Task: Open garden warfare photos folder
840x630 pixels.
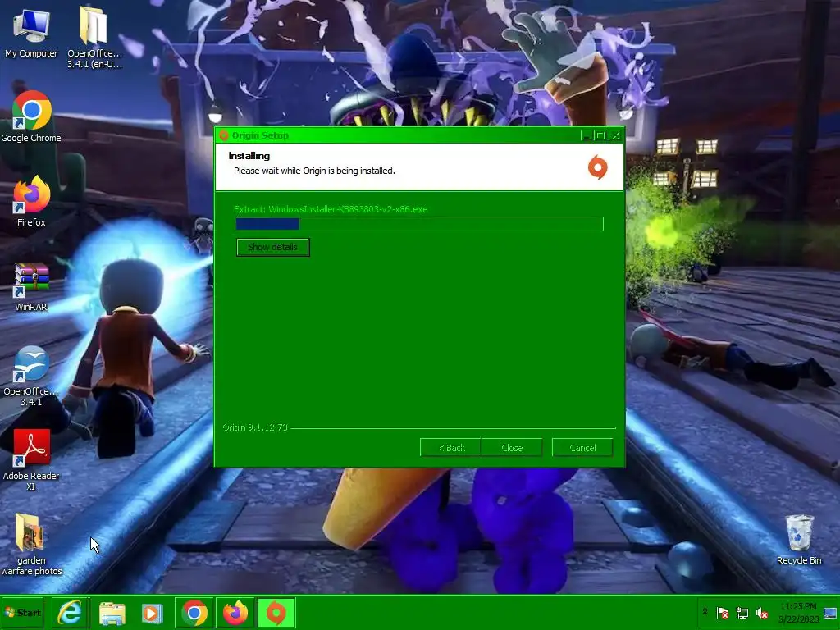Action: (31, 545)
